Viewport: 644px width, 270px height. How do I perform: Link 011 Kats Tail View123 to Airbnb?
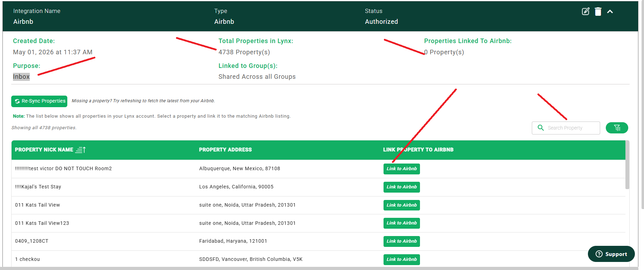click(402, 223)
